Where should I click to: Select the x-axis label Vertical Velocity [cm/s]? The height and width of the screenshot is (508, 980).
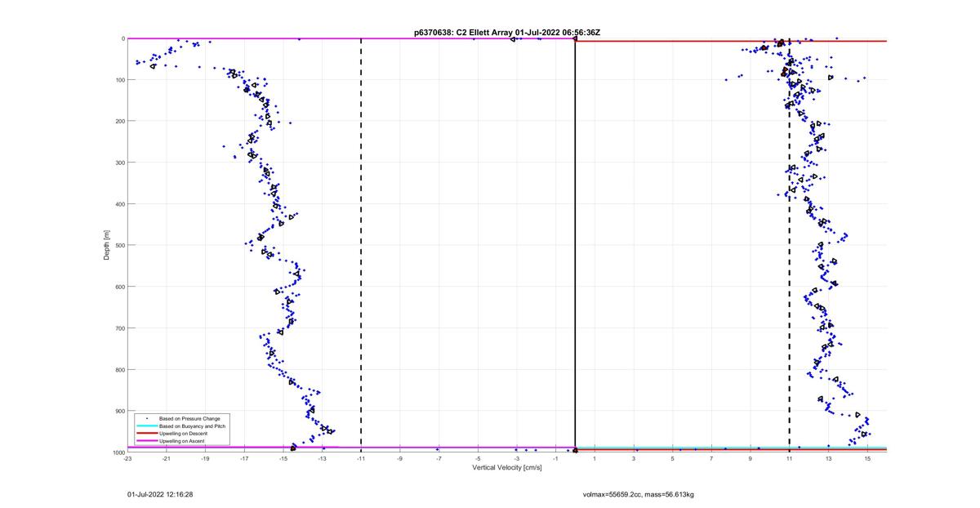tap(507, 468)
